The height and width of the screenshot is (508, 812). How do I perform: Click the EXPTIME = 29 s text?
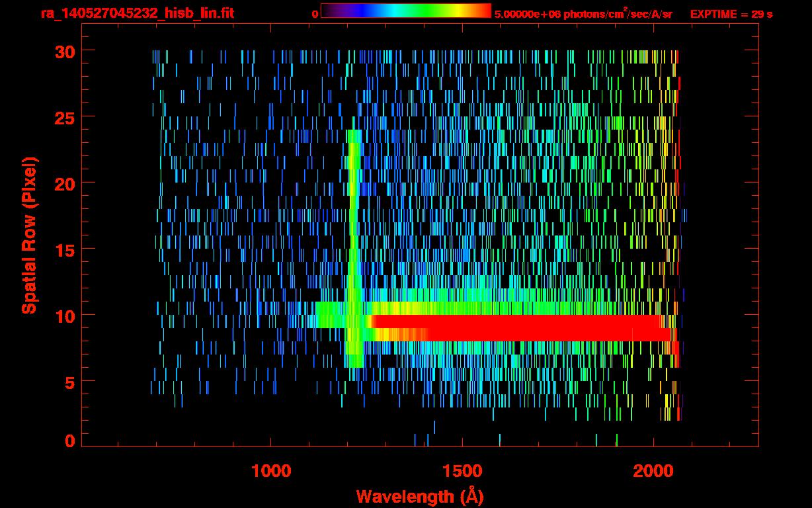pyautogui.click(x=731, y=14)
